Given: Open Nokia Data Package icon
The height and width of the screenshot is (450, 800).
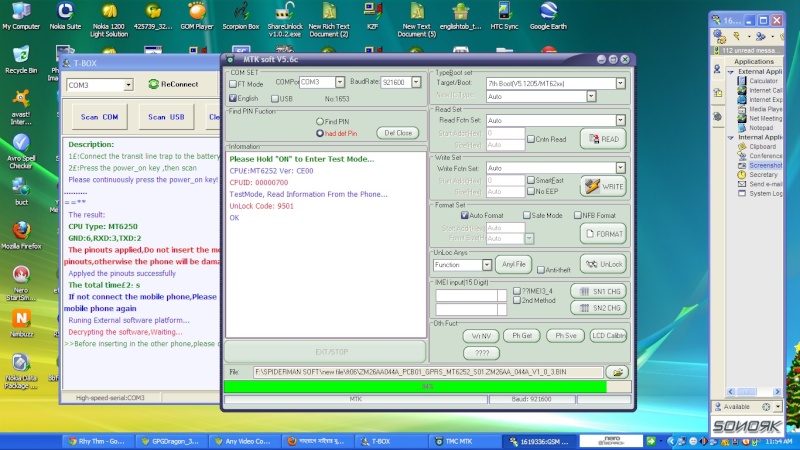Looking at the screenshot, I should pos(21,371).
